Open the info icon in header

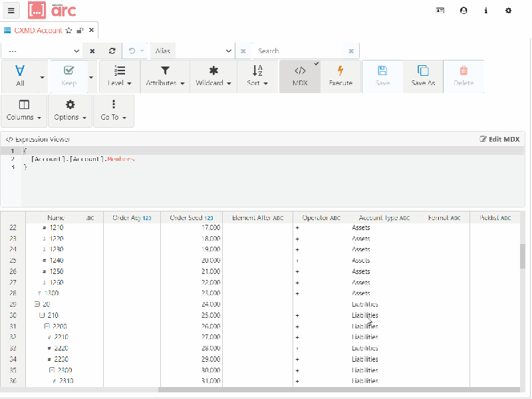[486, 11]
